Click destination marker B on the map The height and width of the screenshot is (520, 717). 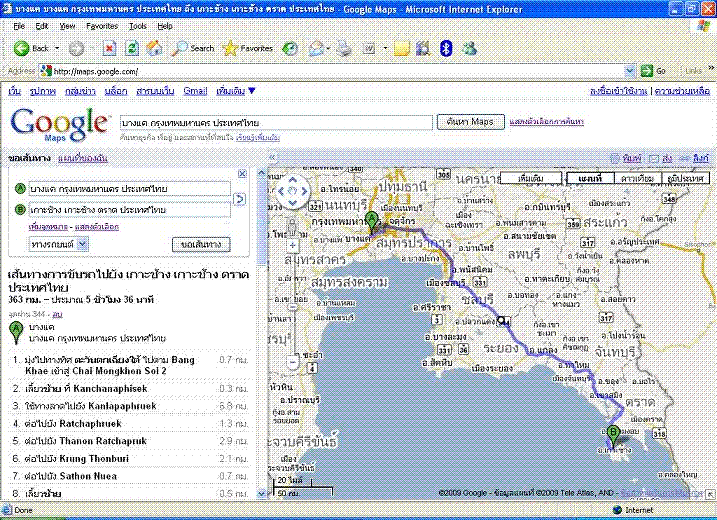[612, 434]
